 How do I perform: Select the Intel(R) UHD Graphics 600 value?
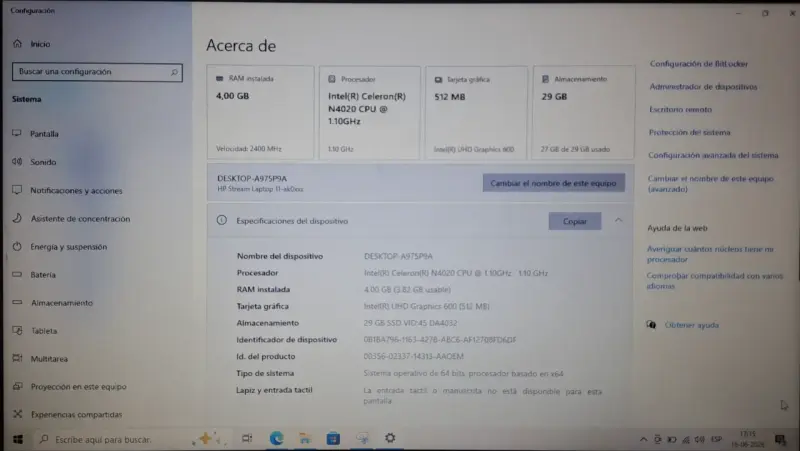tap(426, 306)
